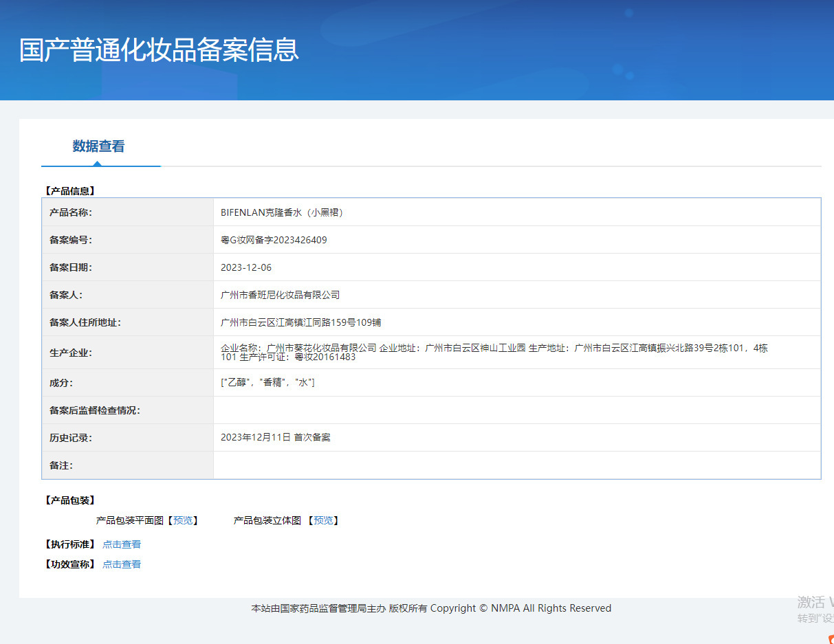Image resolution: width=834 pixels, height=644 pixels.
Task: Click 点击查看 next to 功效宣称
Action: coord(122,564)
